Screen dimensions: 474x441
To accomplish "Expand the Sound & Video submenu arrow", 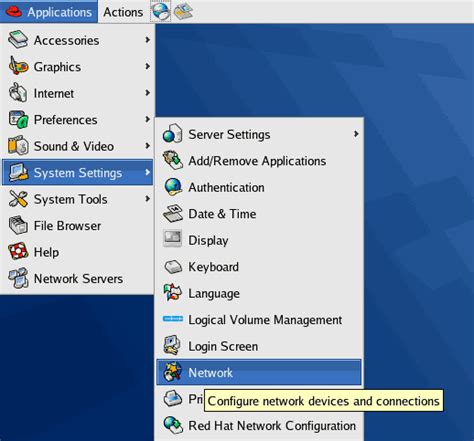I will click(147, 146).
